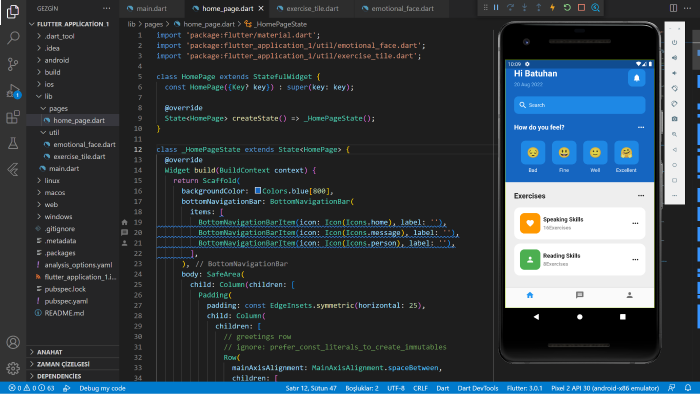Open the Search view in activity bar
700x394 pixels.
[x=13, y=38]
